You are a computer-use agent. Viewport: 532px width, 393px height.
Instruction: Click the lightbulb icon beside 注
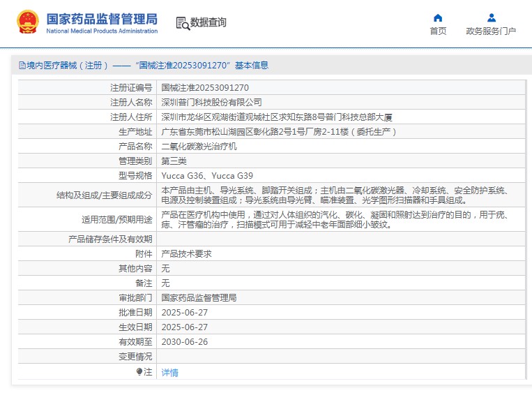click(139, 371)
